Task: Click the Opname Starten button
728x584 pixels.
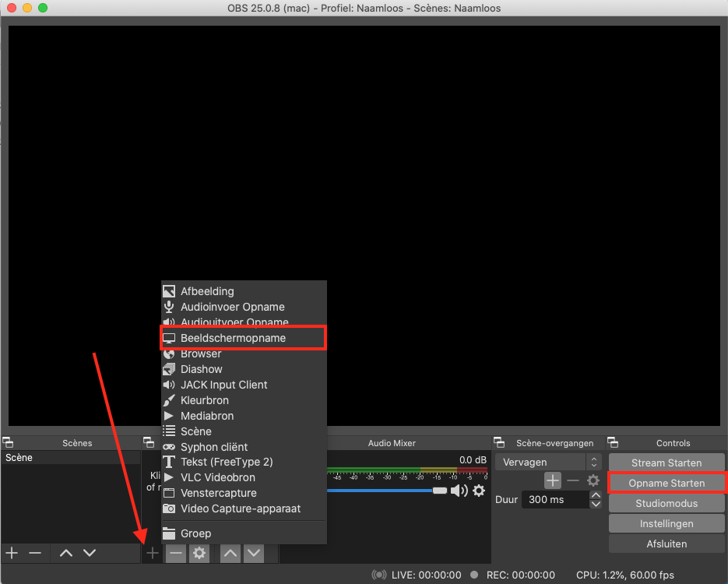Action: coord(666,483)
